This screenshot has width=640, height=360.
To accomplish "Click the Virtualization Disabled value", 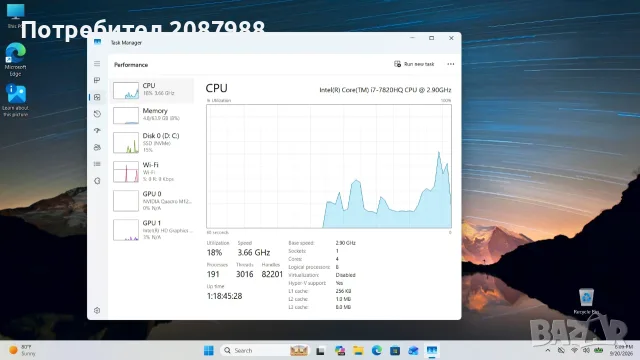I will [345, 275].
